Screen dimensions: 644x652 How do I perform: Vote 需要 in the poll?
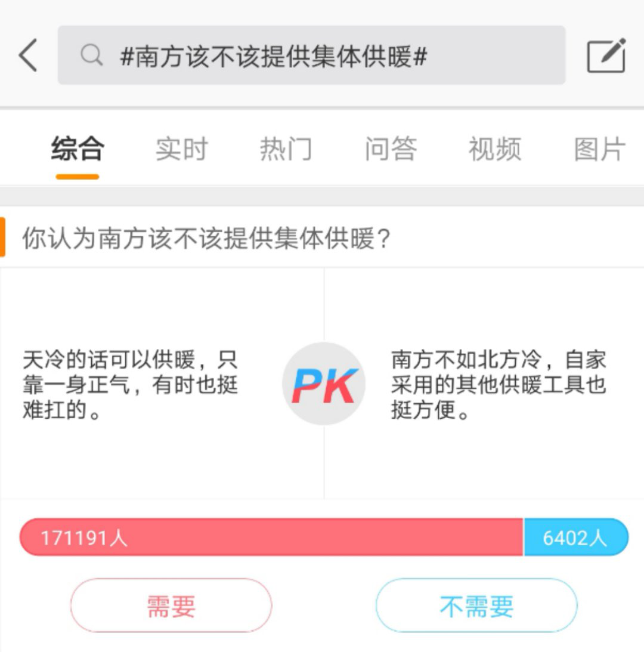click(171, 605)
